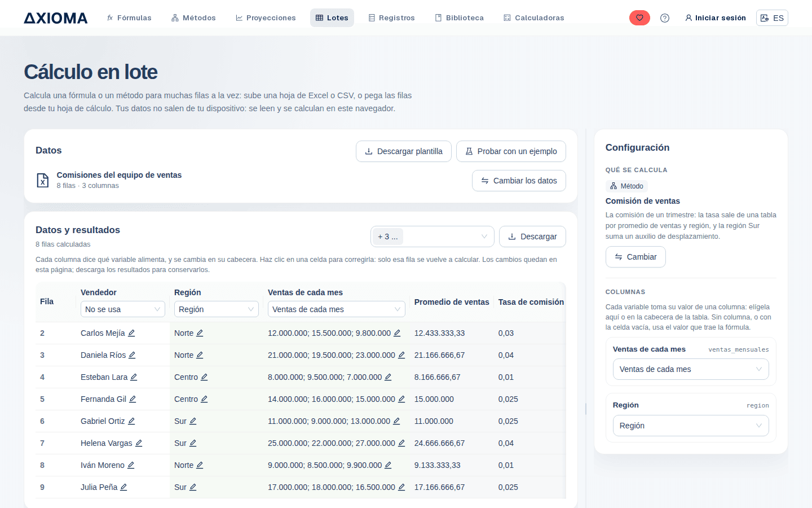Edit Carlos Mejía name with pencil icon
Image resolution: width=812 pixels, height=508 pixels.
[x=131, y=333]
